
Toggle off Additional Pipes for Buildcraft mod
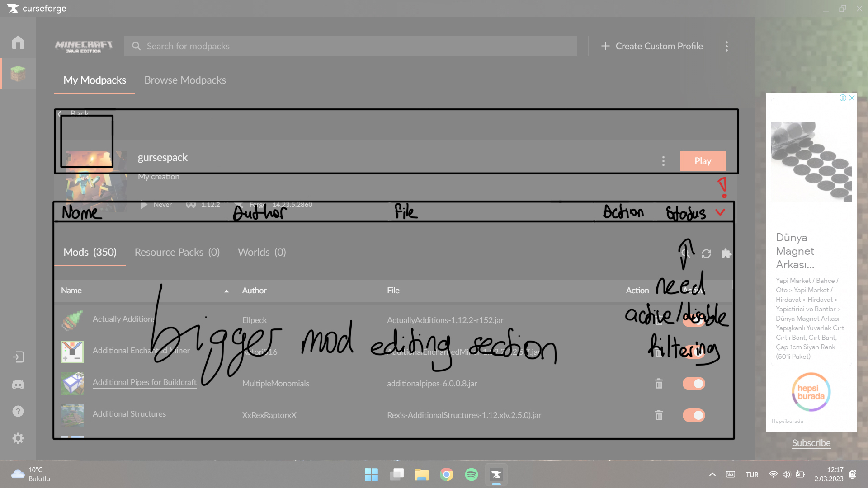coord(693,384)
